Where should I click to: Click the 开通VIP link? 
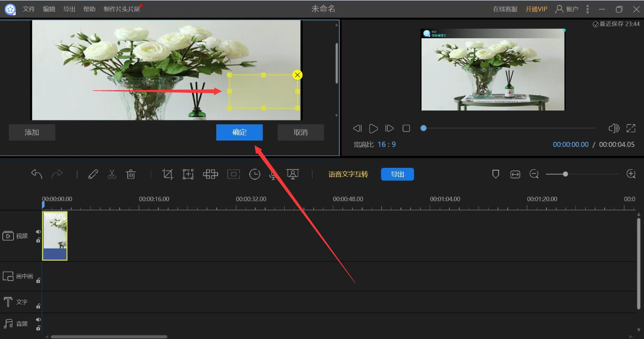pos(536,9)
